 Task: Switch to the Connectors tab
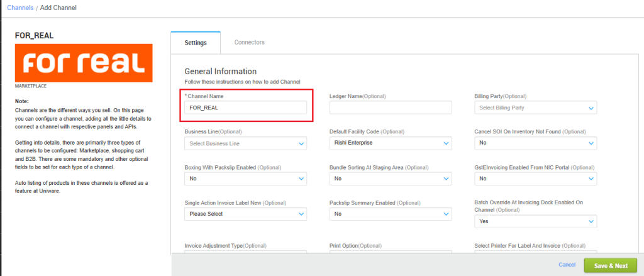click(249, 42)
